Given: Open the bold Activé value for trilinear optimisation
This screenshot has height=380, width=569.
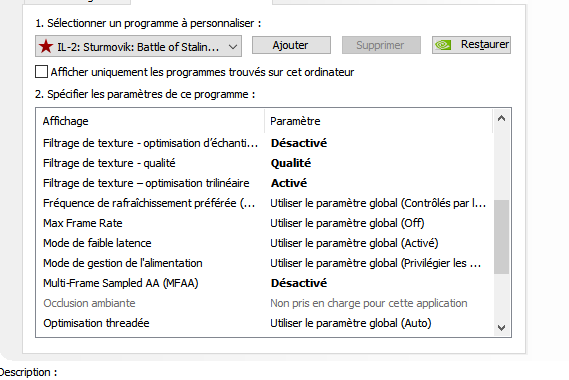Looking at the screenshot, I should [289, 183].
